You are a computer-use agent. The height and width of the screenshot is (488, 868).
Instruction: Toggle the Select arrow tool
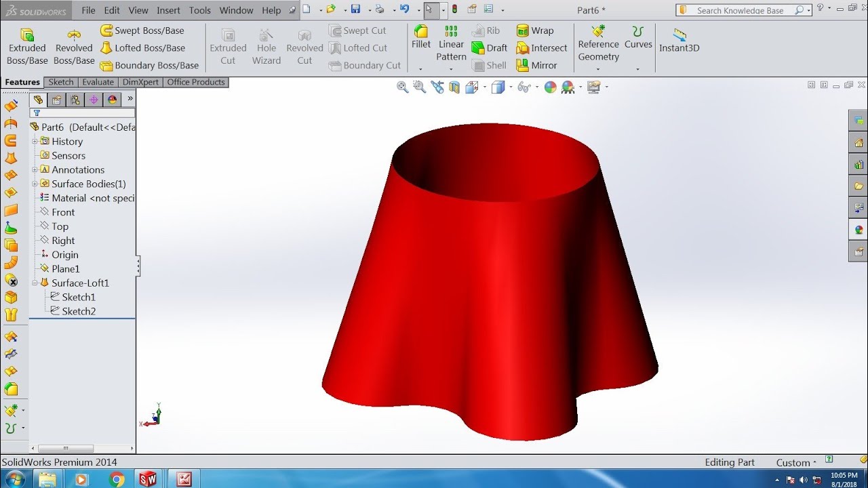click(x=429, y=9)
